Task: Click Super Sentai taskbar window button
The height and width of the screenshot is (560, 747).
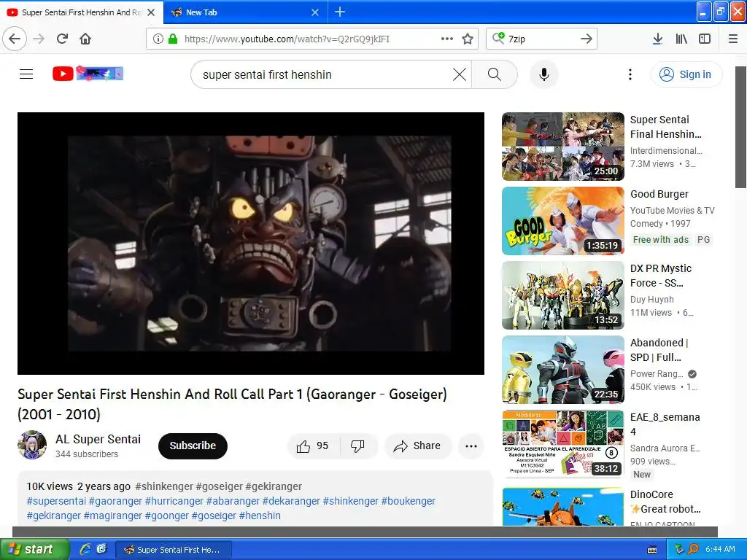Action: pyautogui.click(x=174, y=550)
